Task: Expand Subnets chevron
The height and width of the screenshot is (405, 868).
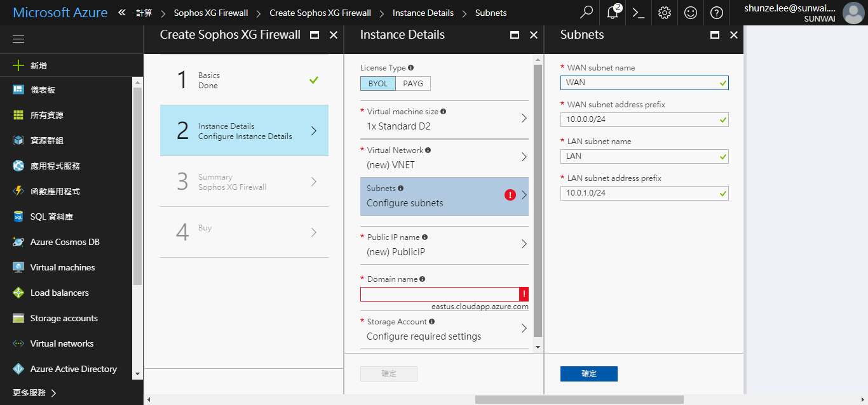Action: [x=524, y=196]
